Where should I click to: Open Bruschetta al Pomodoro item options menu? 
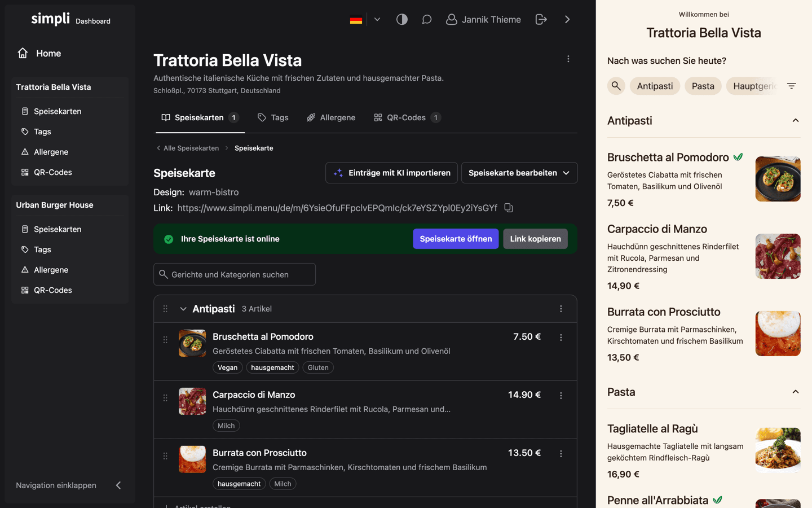(561, 338)
